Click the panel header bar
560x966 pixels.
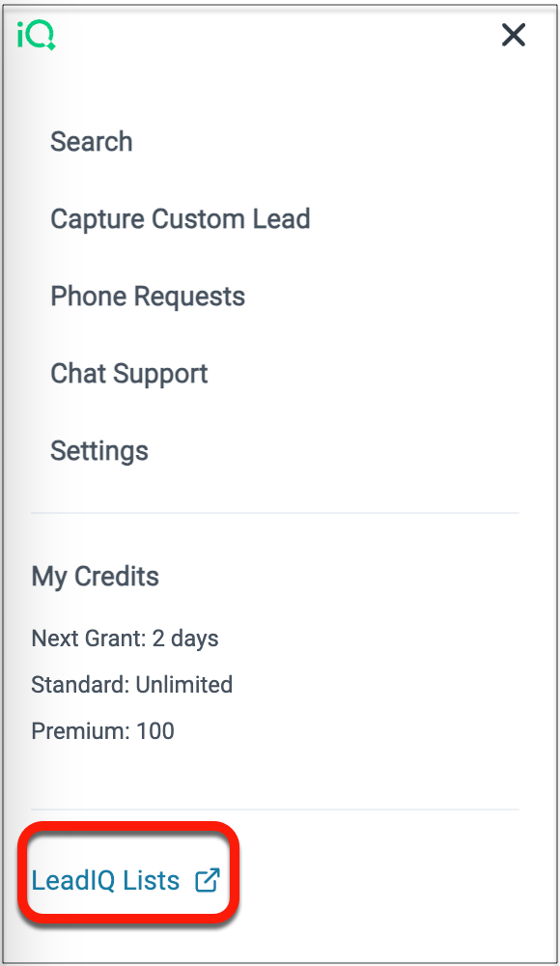tap(280, 35)
